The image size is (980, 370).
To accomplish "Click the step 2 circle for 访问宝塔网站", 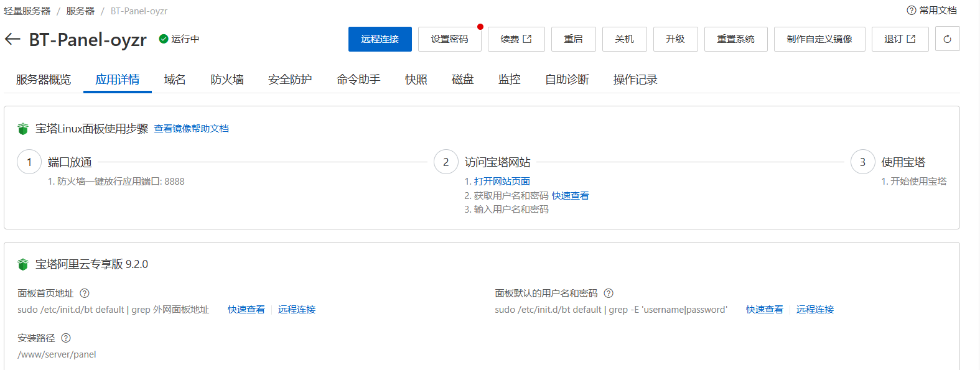I will tap(446, 162).
